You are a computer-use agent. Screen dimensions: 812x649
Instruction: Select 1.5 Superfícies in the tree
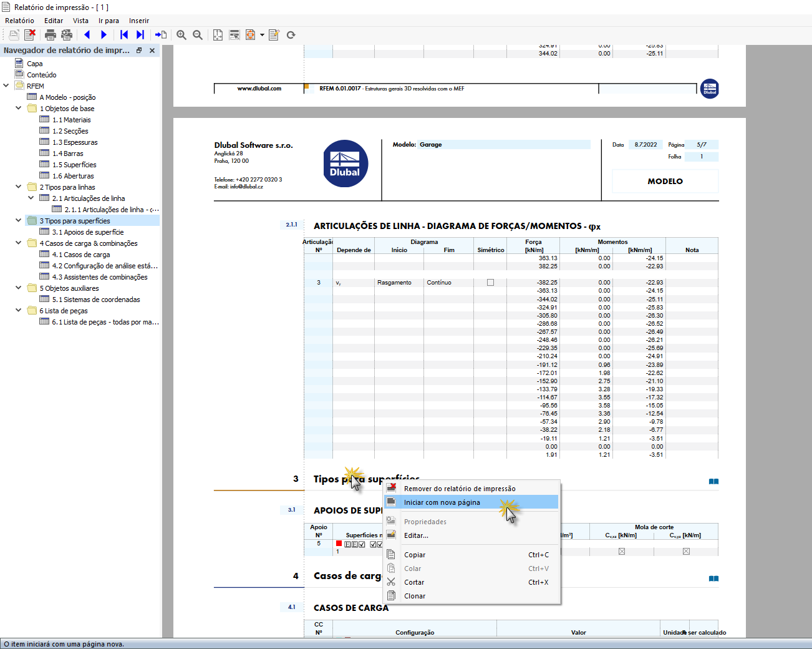[74, 165]
